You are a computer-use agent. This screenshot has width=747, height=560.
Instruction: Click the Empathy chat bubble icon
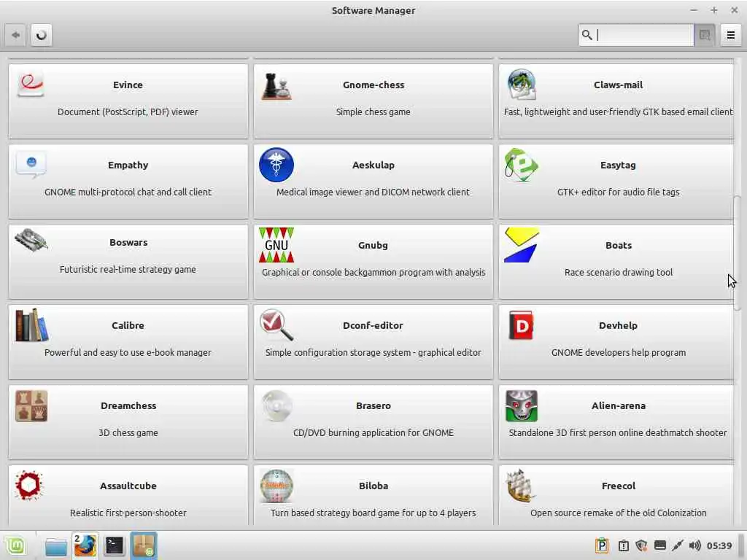[x=31, y=164]
